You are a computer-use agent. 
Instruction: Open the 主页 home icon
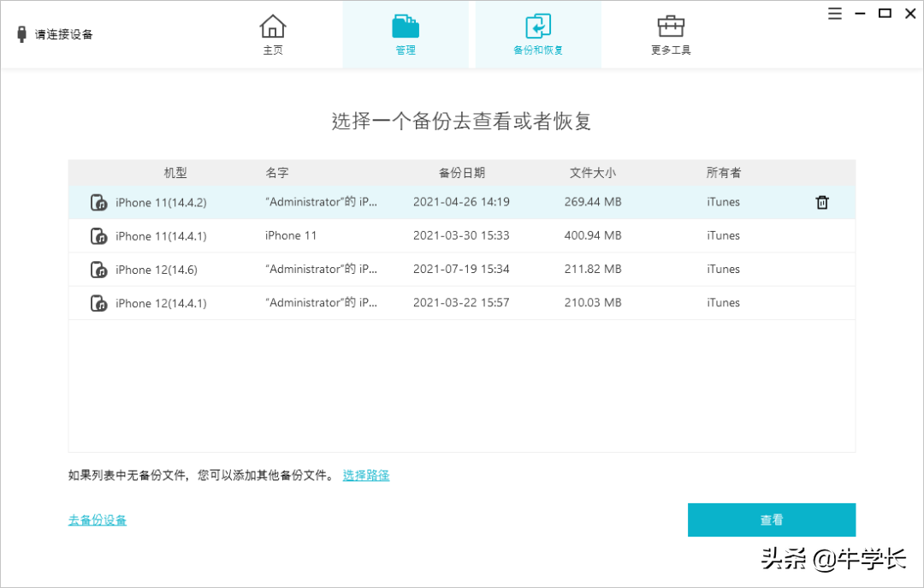click(272, 27)
